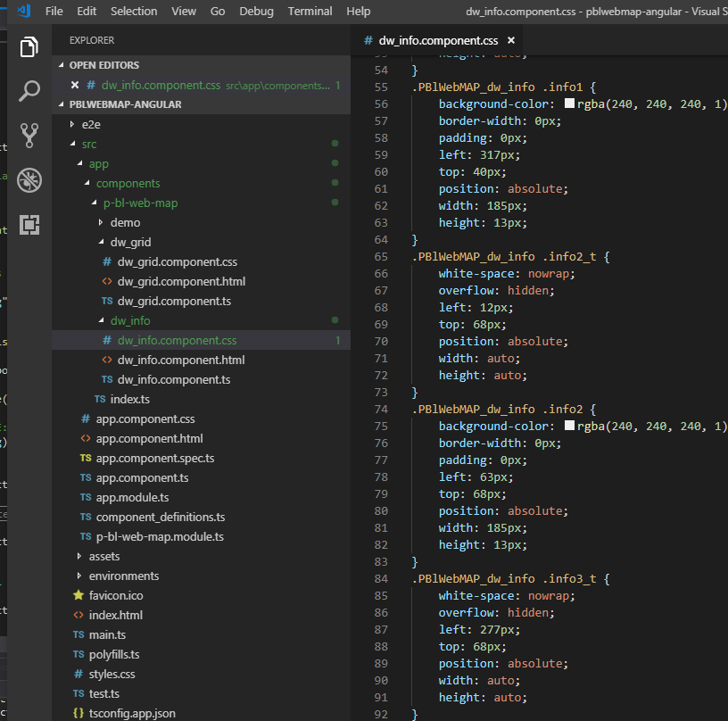The image size is (728, 721).
Task: Place cursor on the .info2 selector line
Action: [504, 409]
